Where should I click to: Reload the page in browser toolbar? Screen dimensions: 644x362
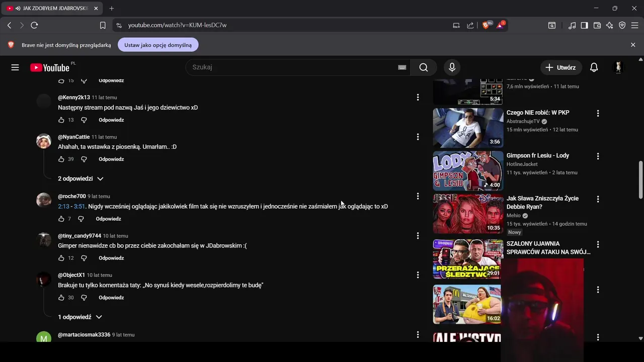point(34,25)
